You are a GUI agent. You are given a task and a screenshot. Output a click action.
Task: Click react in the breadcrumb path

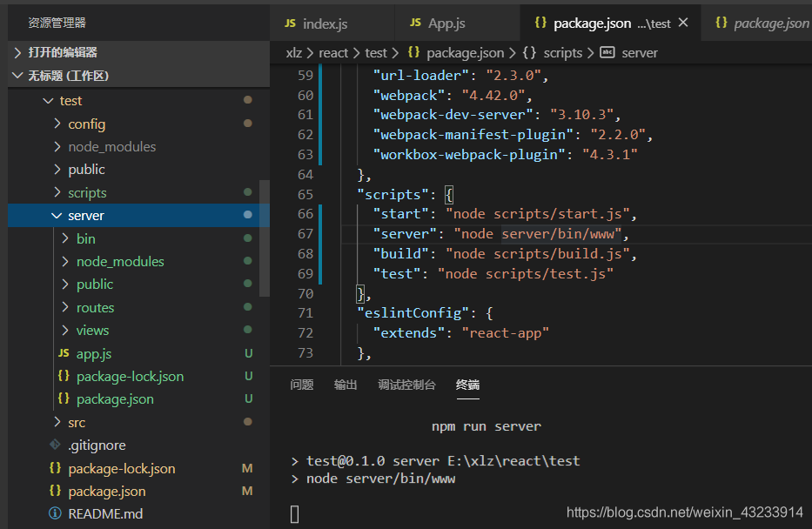pyautogui.click(x=333, y=53)
